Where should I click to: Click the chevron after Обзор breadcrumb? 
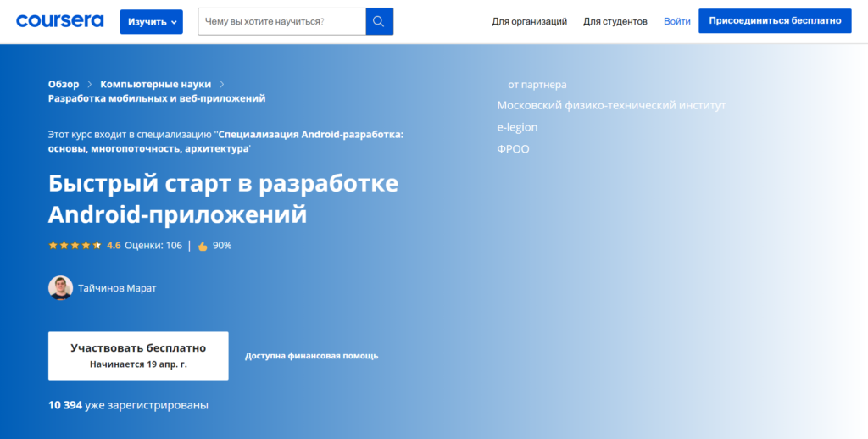(90, 84)
